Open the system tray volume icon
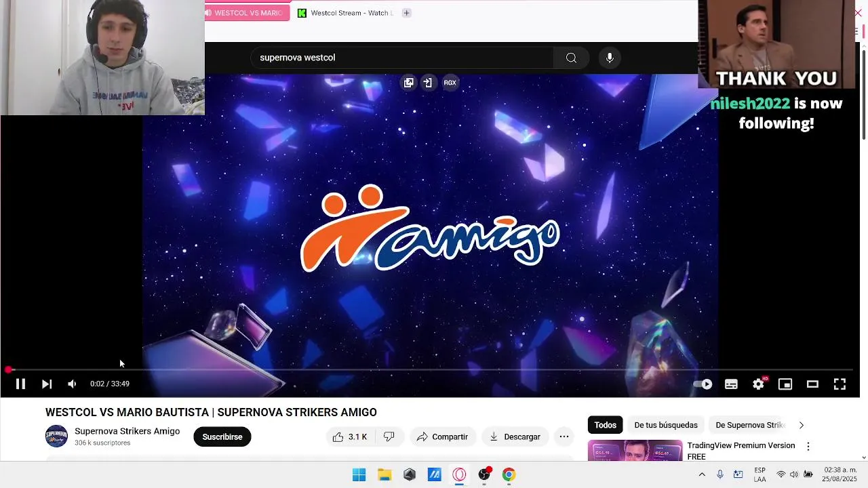The width and height of the screenshot is (868, 488). [x=794, y=474]
